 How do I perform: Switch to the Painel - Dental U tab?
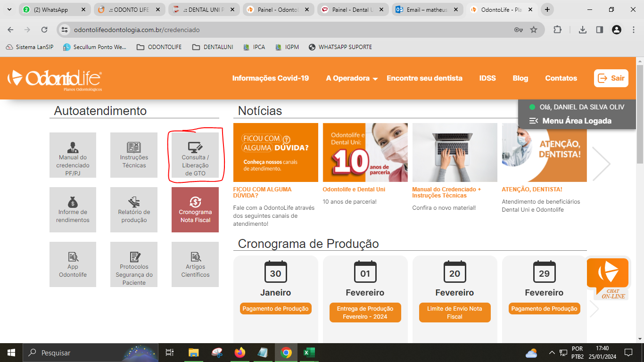point(353,9)
